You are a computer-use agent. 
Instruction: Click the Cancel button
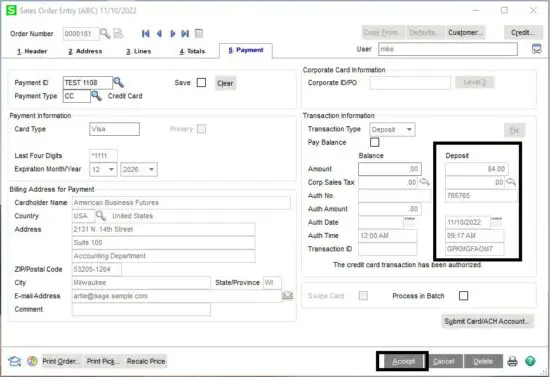point(444,361)
